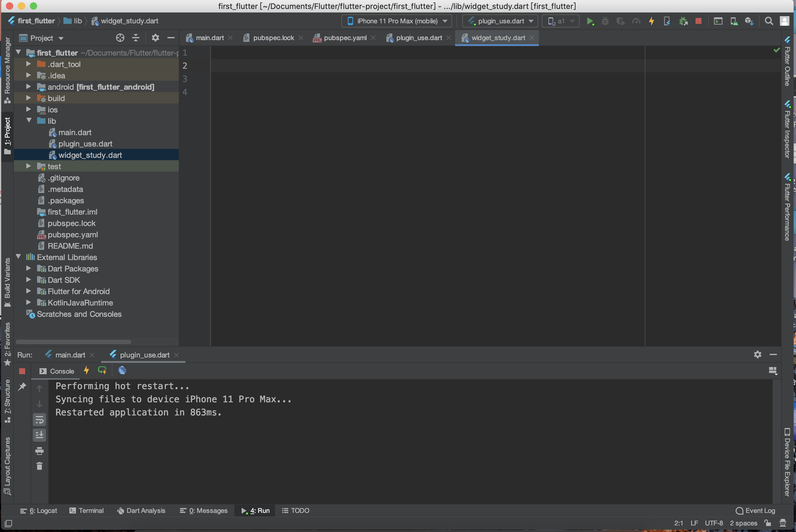The height and width of the screenshot is (532, 796).
Task: Open the plugin_use.dart run configuration dropdown
Action: point(500,21)
